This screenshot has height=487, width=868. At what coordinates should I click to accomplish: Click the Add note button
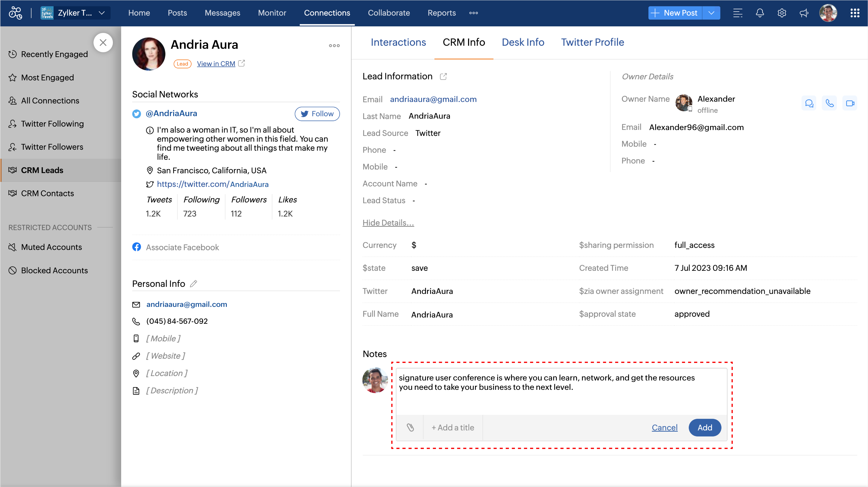tap(705, 427)
